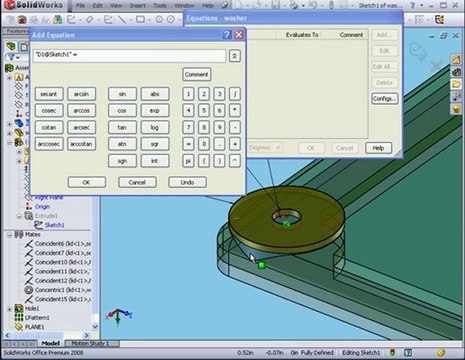Select the green sketch point below washer
The image size is (465, 360).
click(262, 265)
